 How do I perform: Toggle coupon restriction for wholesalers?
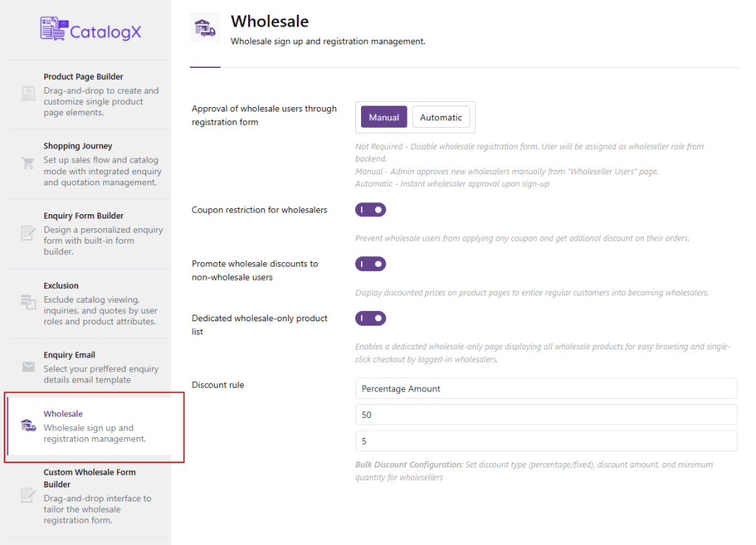[371, 210]
